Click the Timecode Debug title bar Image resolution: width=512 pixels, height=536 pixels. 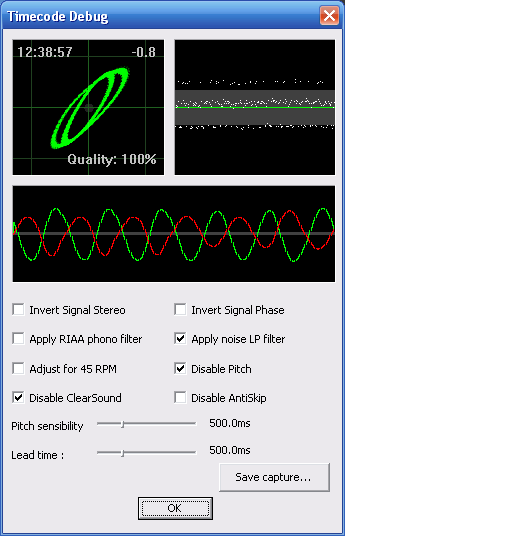coord(161,16)
